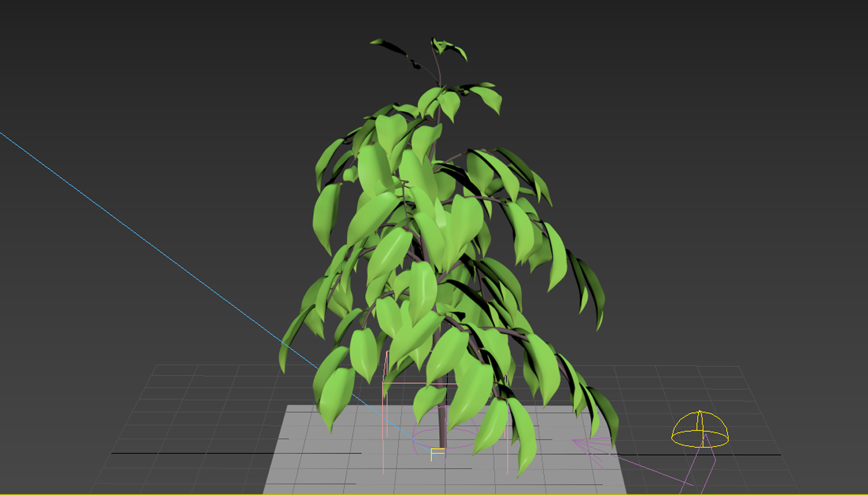Click the yellow pivot marker at trunk base
The height and width of the screenshot is (495, 868).
click(x=437, y=454)
